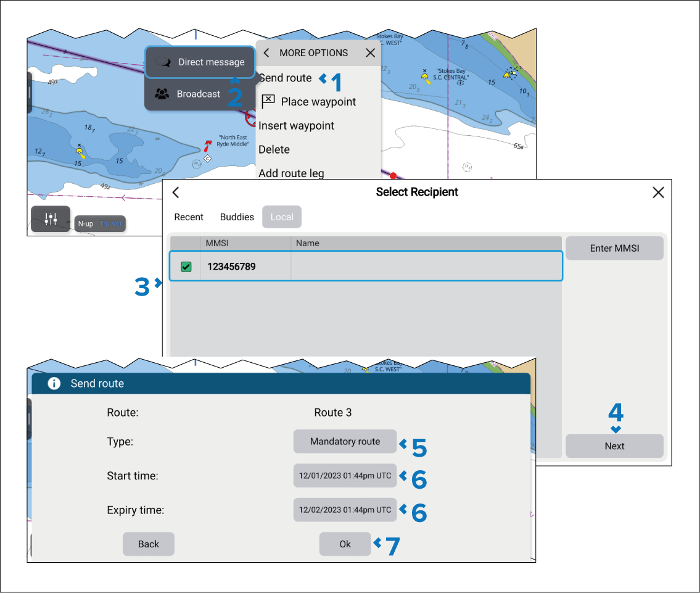
Task: Click the Place waypoint flag icon
Action: [268, 102]
